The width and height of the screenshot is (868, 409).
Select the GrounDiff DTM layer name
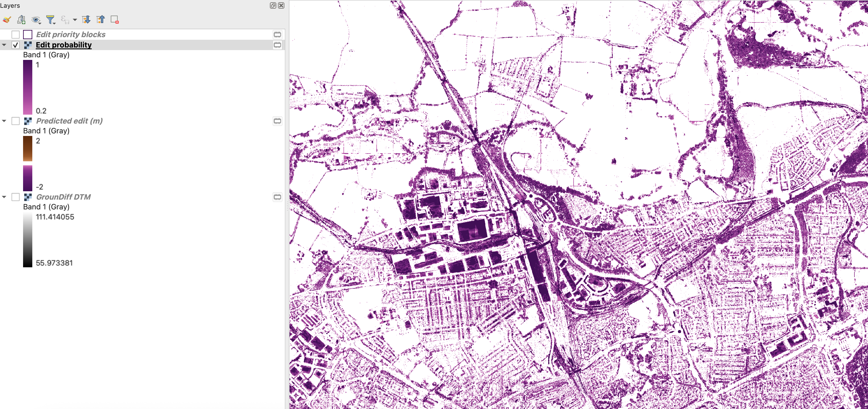(x=63, y=197)
